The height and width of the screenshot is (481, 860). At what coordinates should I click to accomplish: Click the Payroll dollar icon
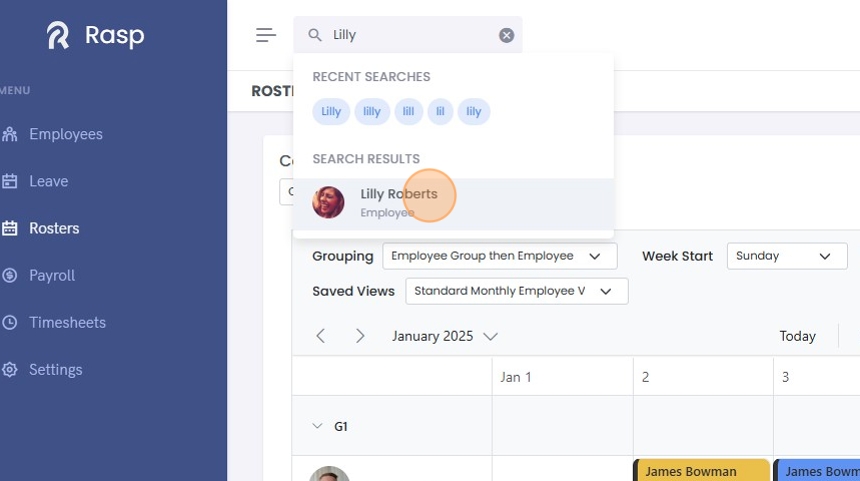pyautogui.click(x=9, y=275)
